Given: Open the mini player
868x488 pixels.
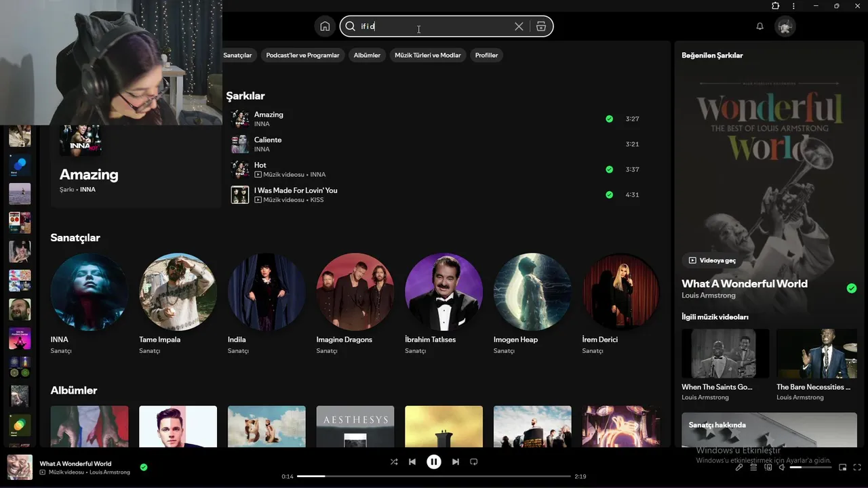Looking at the screenshot, I should pos(843,467).
